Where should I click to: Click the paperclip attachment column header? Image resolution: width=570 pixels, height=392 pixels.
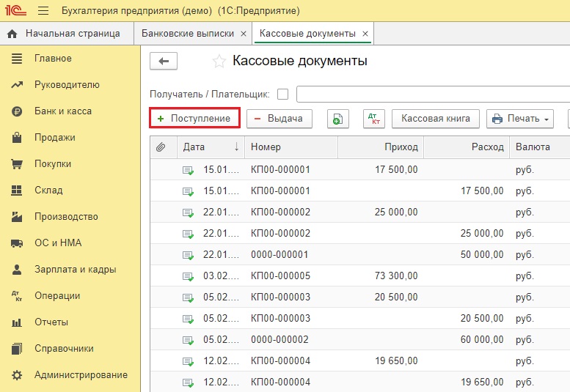(161, 147)
